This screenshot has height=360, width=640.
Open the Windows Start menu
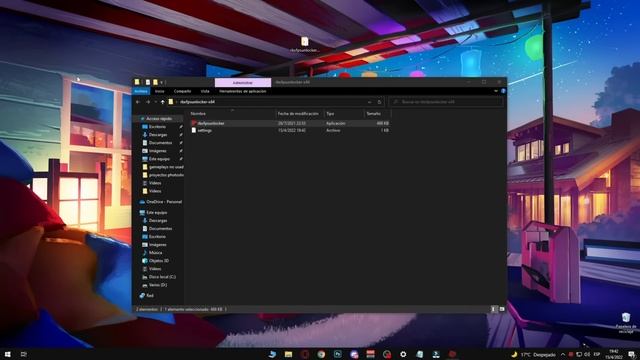tap(7, 354)
